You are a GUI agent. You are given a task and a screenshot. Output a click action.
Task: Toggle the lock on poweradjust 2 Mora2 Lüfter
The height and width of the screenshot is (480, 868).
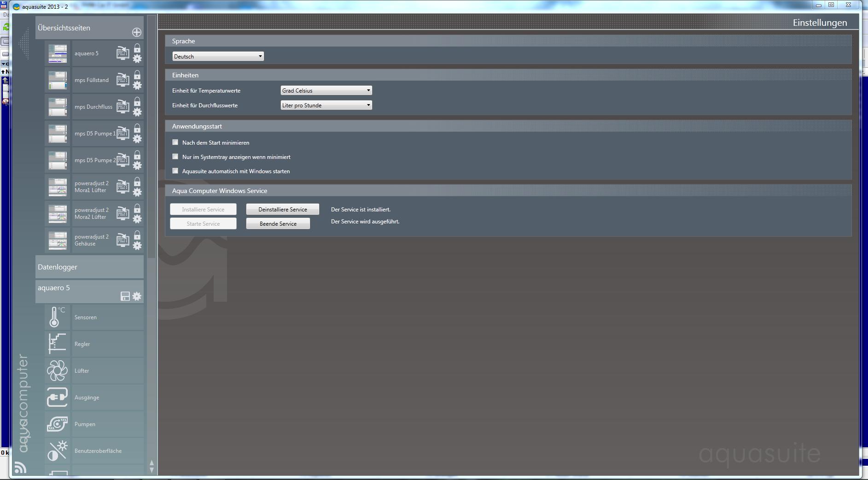click(x=137, y=208)
